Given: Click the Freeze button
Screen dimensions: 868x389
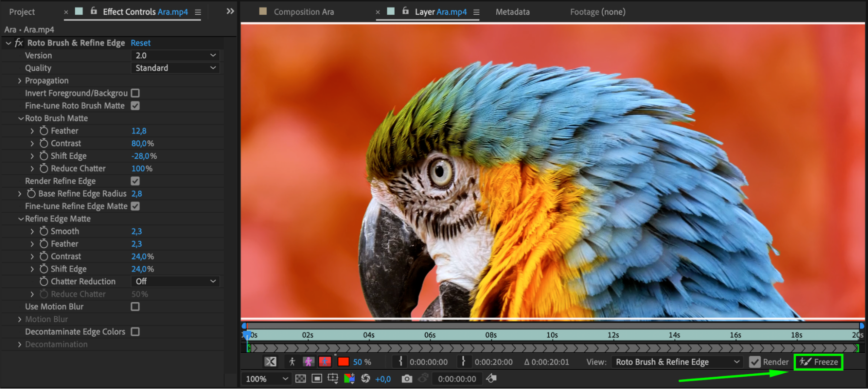Looking at the screenshot, I should pos(818,362).
